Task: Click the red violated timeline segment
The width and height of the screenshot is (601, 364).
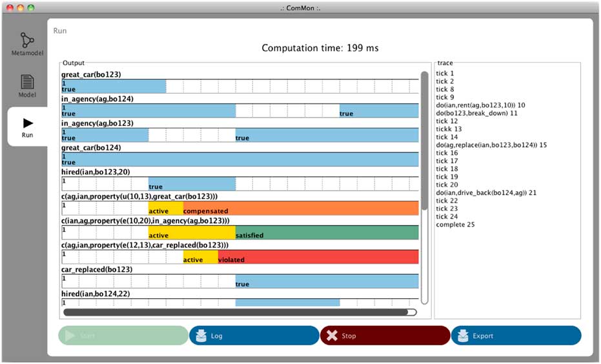Action: tap(318, 257)
